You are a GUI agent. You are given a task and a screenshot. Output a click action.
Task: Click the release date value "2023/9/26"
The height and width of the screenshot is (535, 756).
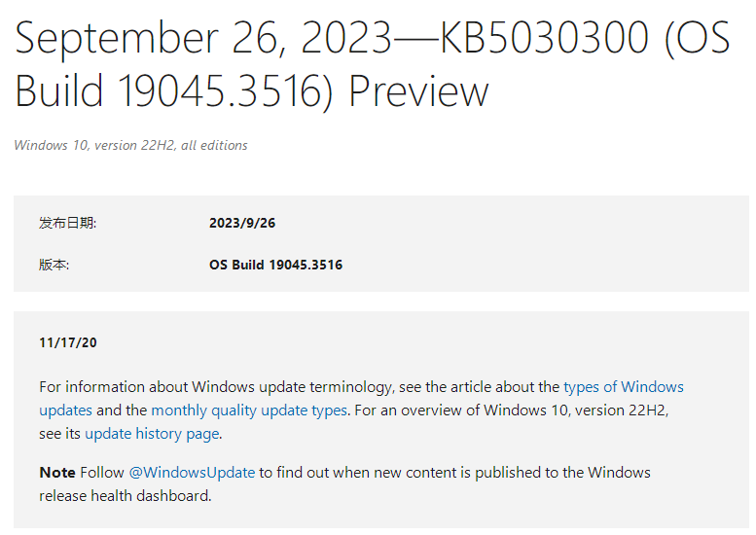pos(242,223)
